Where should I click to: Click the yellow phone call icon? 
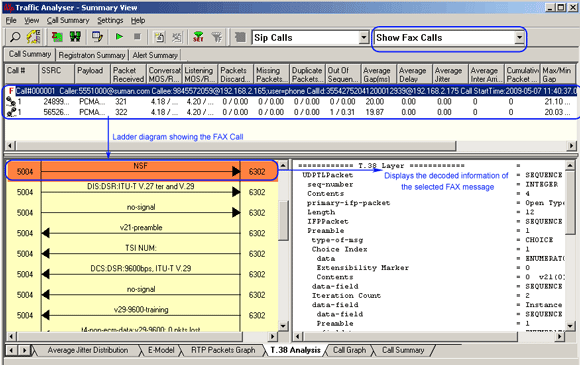pos(33,37)
